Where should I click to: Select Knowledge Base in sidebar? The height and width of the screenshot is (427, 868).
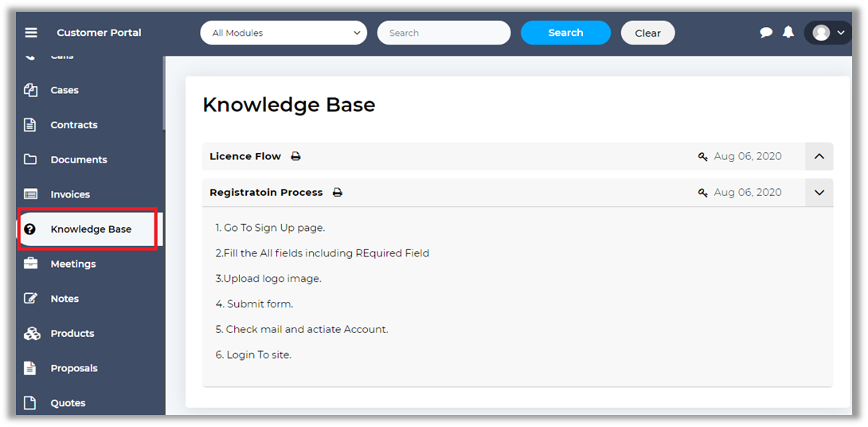pos(91,229)
